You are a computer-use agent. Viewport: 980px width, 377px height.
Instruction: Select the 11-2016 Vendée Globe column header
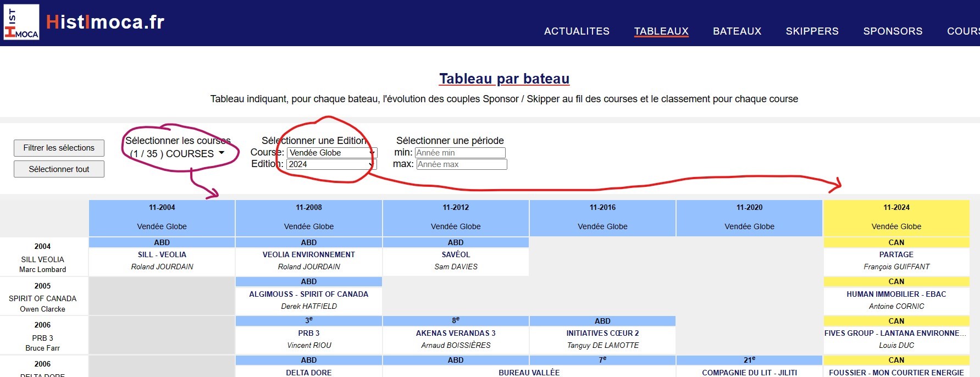pyautogui.click(x=602, y=218)
